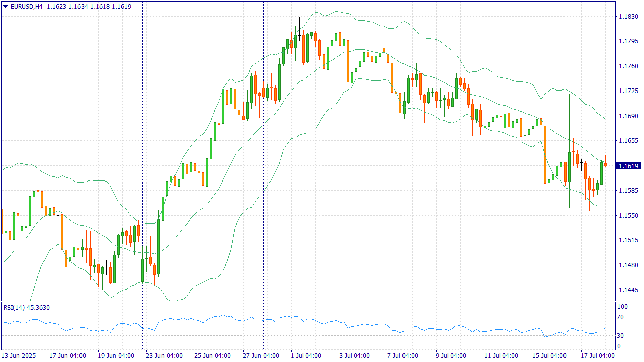Click the 1.1445 level on price axis
This screenshot has height=362, width=644.
(627, 290)
